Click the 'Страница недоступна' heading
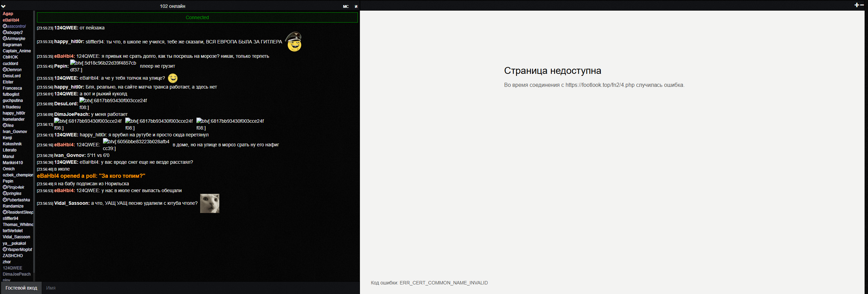The height and width of the screenshot is (294, 868). [553, 71]
